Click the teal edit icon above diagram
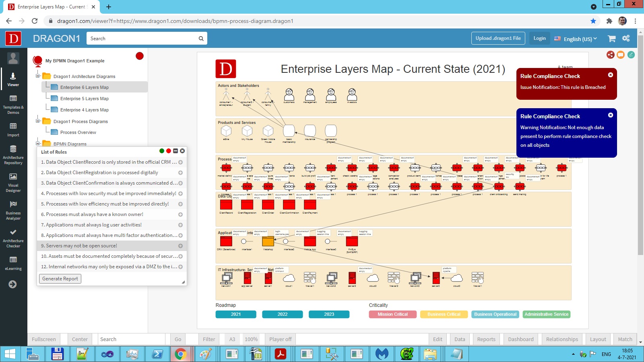Image resolution: width=644 pixels, height=362 pixels. pyautogui.click(x=631, y=55)
